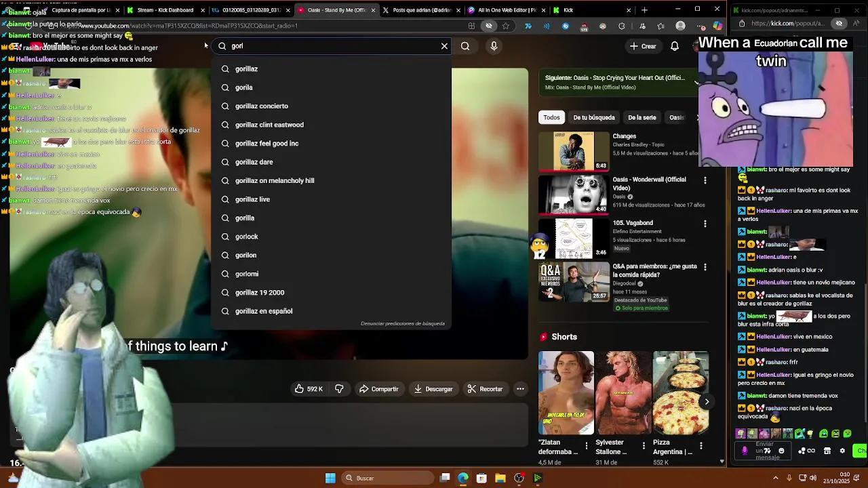Open a new browser tab

[x=644, y=10]
